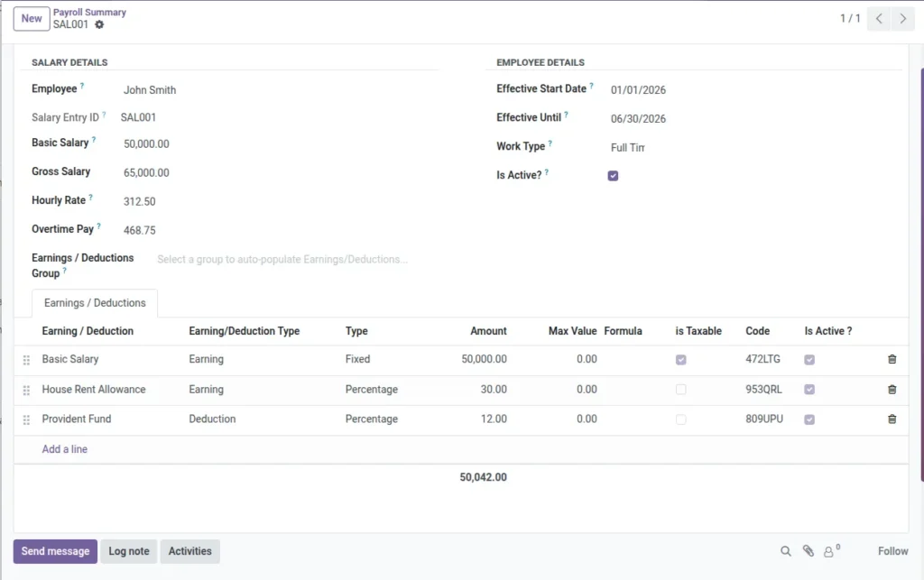
Task: Sort by Earning / Deduction column header
Action: [x=88, y=331]
